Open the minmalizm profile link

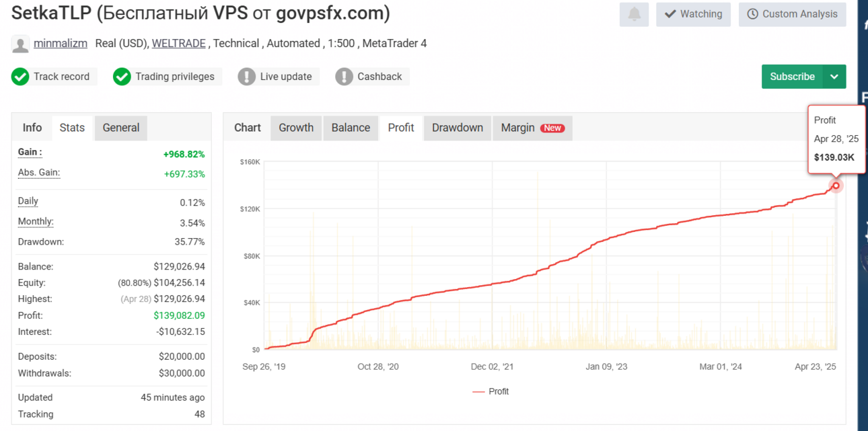point(61,43)
